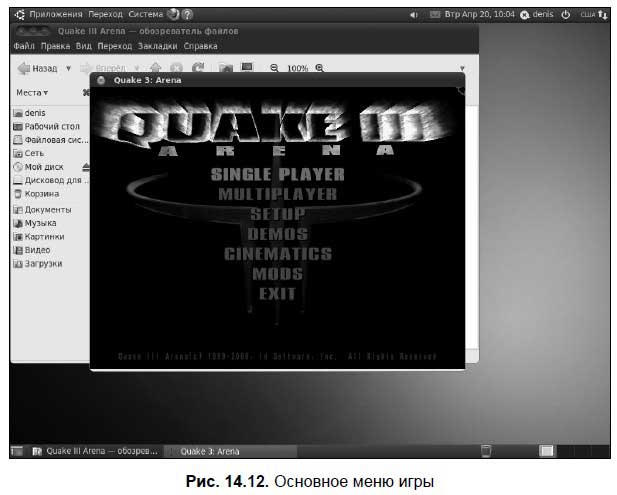This screenshot has width=617, height=495.
Task: Open the Документы folder in sidebar
Action: [x=47, y=210]
